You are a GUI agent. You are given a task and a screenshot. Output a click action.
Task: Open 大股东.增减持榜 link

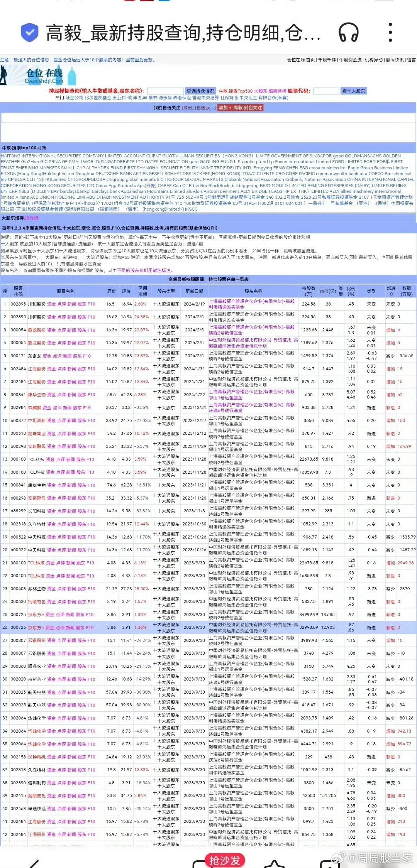270,91
